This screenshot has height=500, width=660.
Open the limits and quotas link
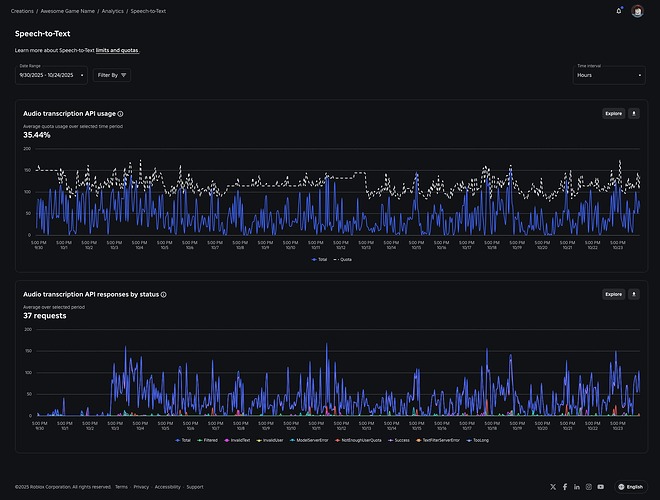(x=117, y=51)
